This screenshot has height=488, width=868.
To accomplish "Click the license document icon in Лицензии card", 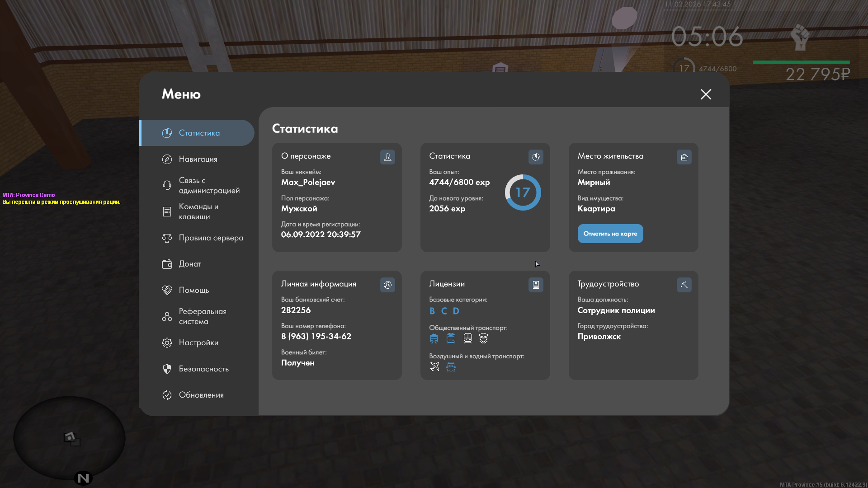I will (536, 285).
